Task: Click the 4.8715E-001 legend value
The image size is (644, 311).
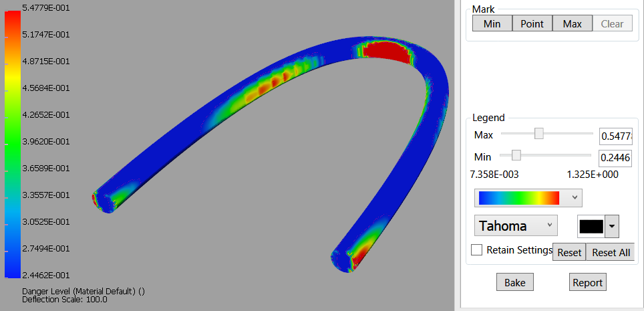Action: point(45,62)
